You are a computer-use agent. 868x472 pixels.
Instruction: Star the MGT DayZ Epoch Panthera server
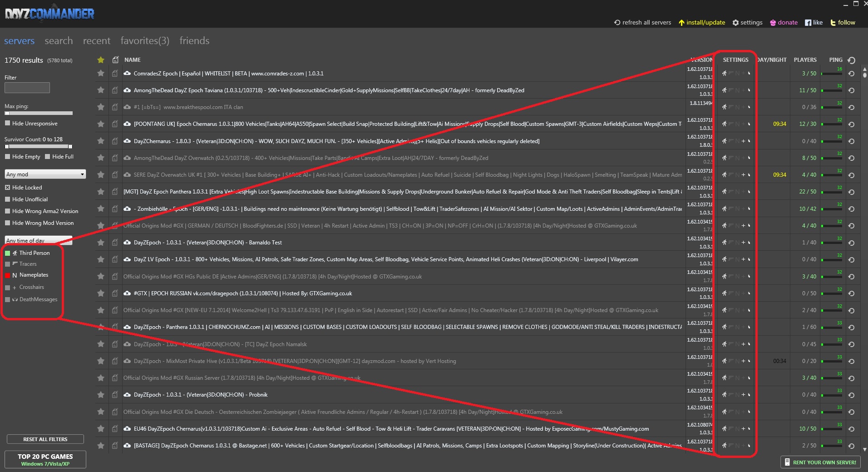(101, 192)
